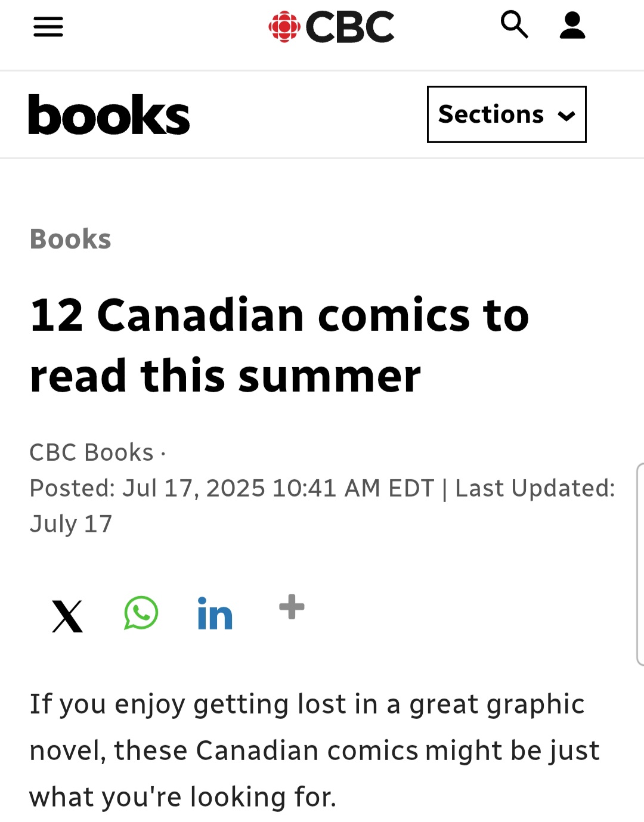Click the Posted Jul 17, 2025 timestamp
This screenshot has width=644, height=822.
coord(232,488)
